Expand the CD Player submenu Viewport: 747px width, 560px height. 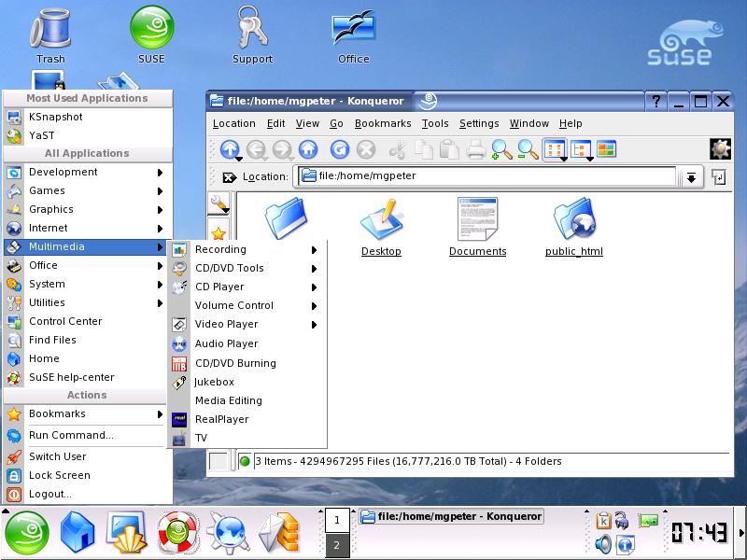[x=247, y=287]
